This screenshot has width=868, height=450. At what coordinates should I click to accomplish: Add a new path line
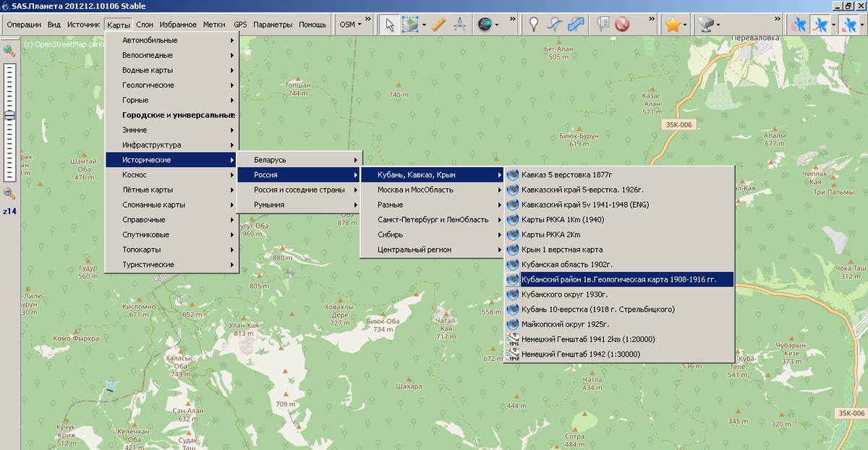(x=556, y=25)
